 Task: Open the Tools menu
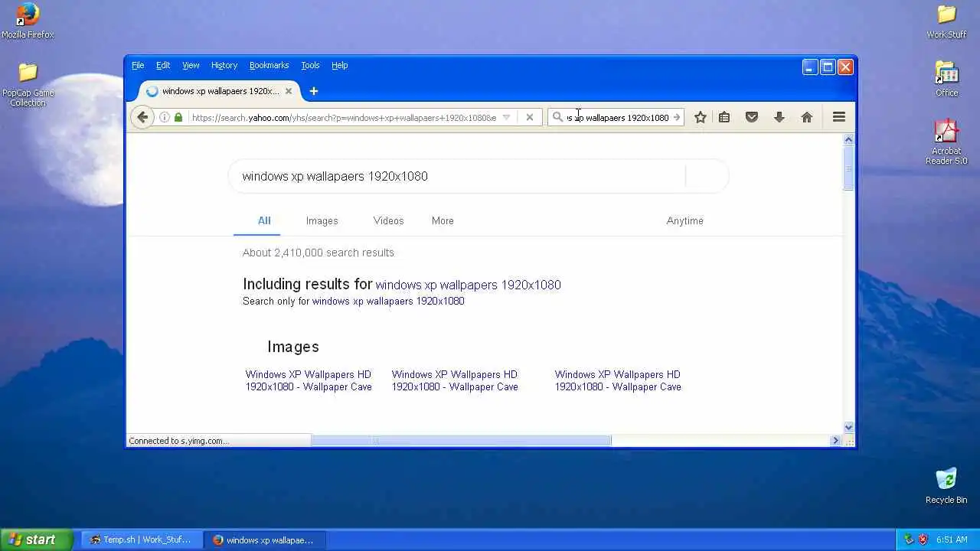point(310,66)
